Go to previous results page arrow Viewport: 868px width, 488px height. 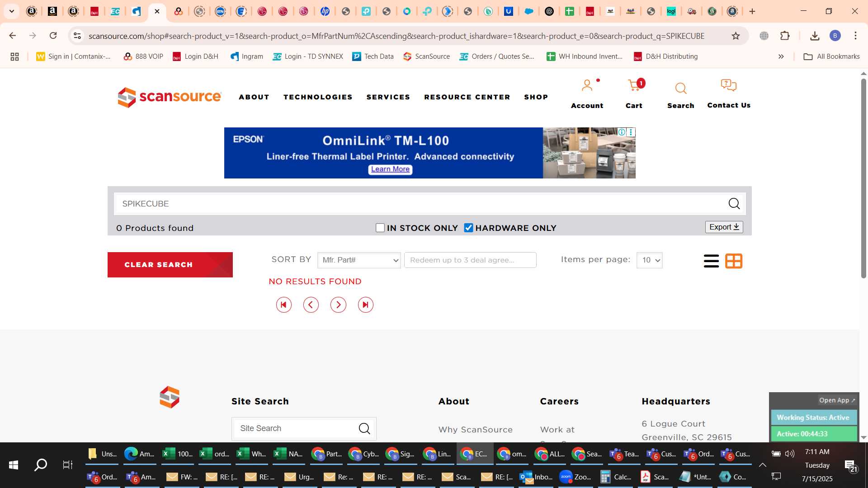tap(311, 305)
